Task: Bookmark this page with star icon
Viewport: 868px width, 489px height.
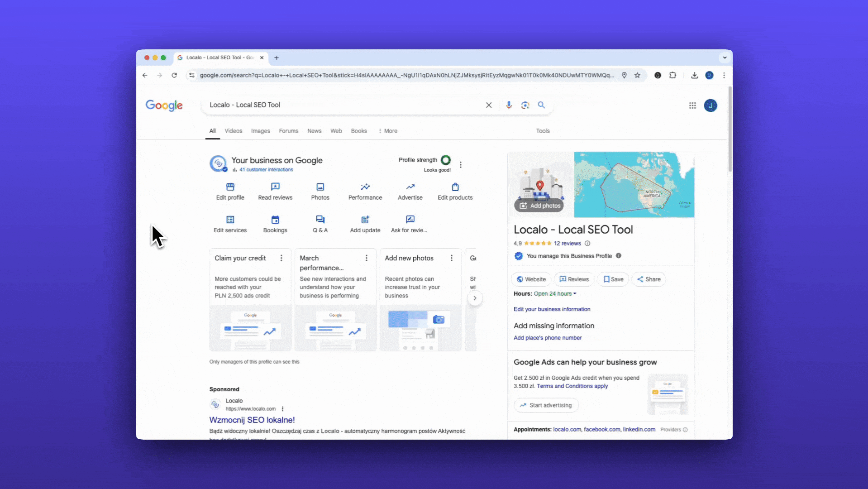Action: [637, 75]
